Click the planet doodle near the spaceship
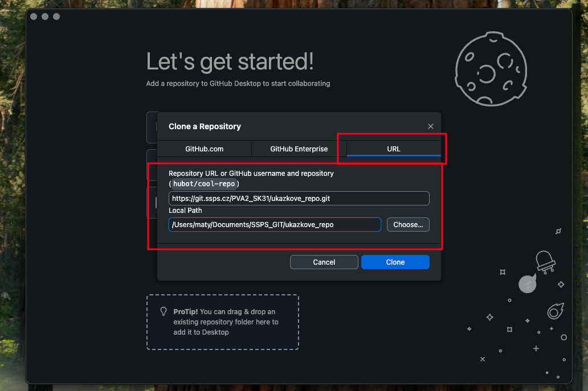The height and width of the screenshot is (391, 588). (527, 284)
